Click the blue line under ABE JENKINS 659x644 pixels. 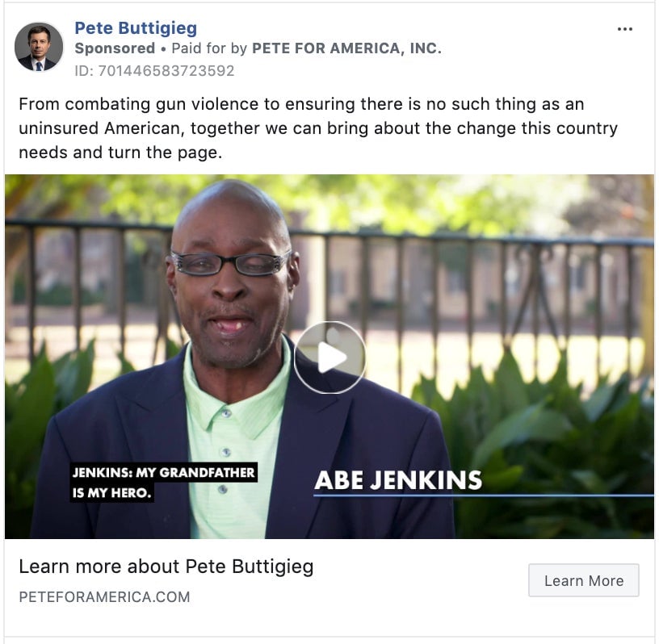[484, 496]
